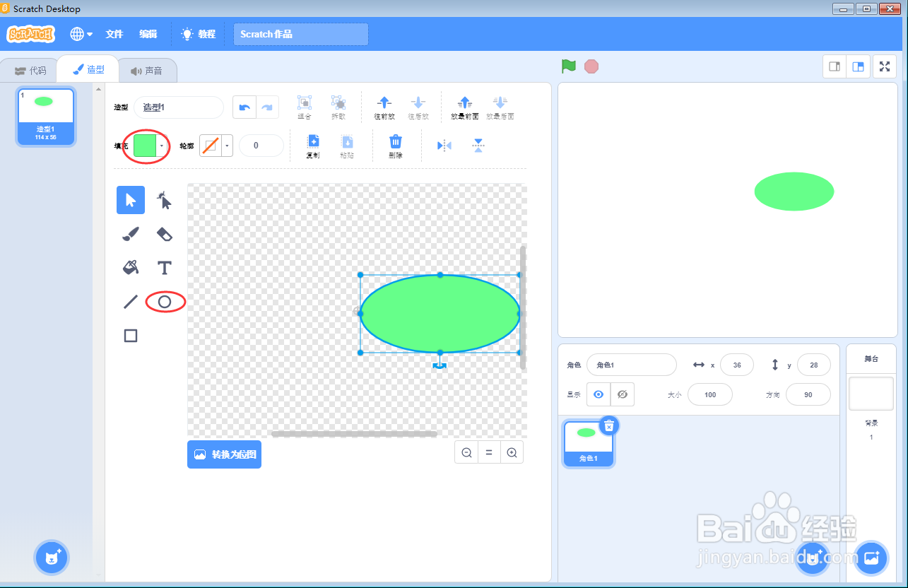
Task: Click the choose a costume cat button
Action: pos(52,558)
